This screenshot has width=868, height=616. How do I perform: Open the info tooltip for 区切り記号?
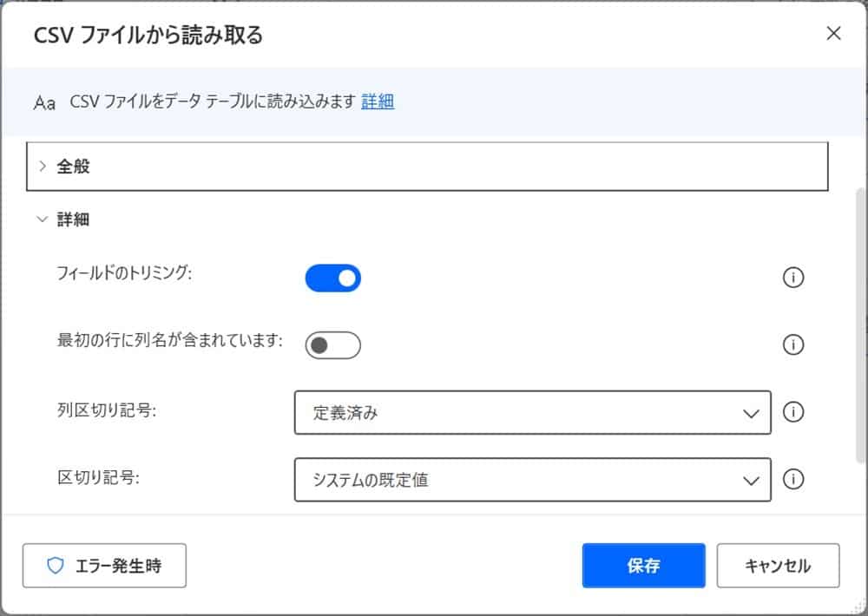point(793,480)
